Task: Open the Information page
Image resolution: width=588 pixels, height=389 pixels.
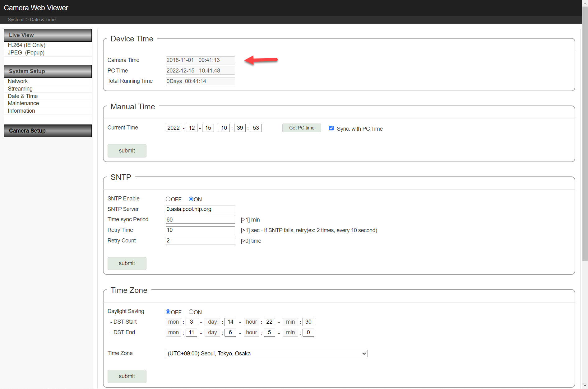Action: tap(21, 111)
